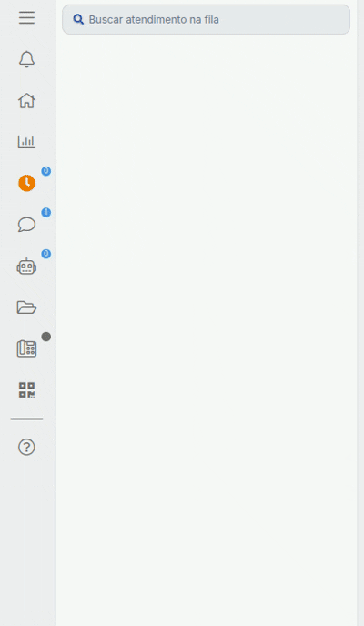This screenshot has height=626, width=364.
Task: Click the empty queue list area
Action: [x=206, y=331]
